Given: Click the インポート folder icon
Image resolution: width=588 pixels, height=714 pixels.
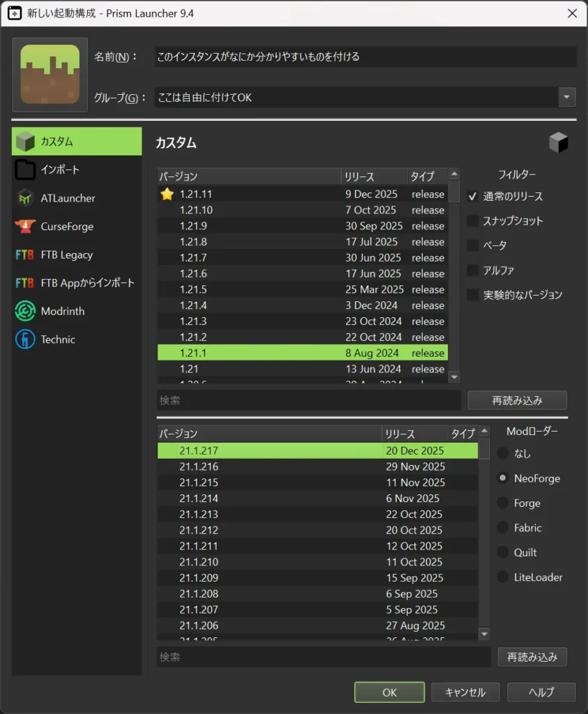Looking at the screenshot, I should point(25,169).
